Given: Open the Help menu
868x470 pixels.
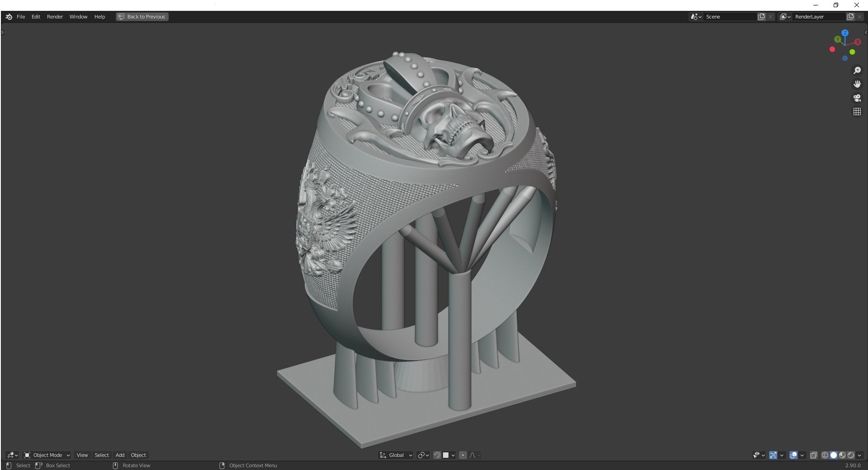Looking at the screenshot, I should [x=99, y=17].
